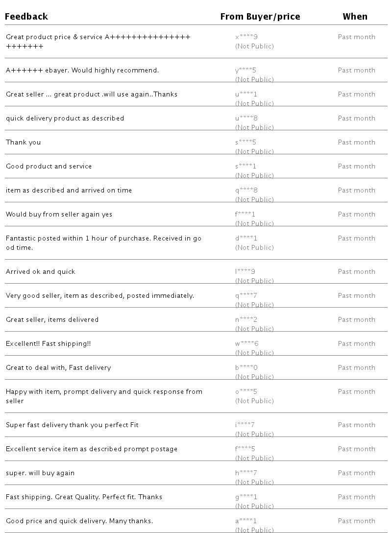The width and height of the screenshot is (392, 533).
Task: Click buyer u****1 username
Action: [x=246, y=94]
